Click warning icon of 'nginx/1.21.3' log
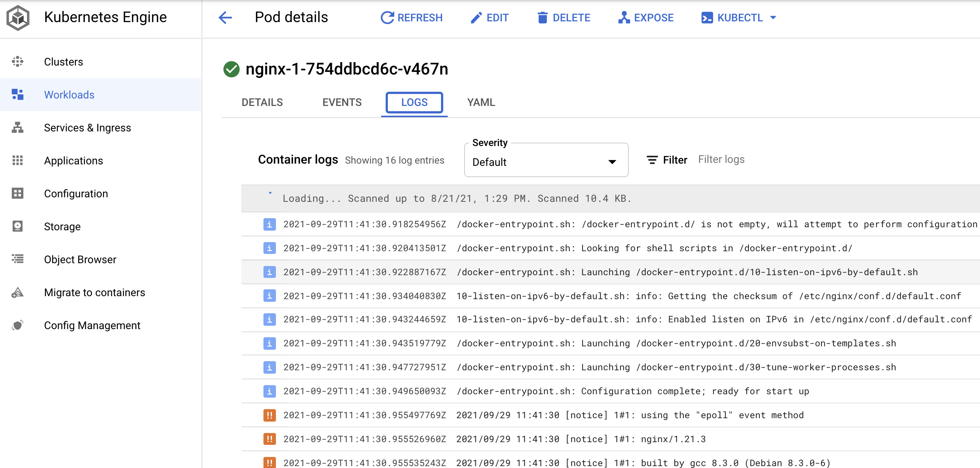980x468 pixels. pos(269,439)
